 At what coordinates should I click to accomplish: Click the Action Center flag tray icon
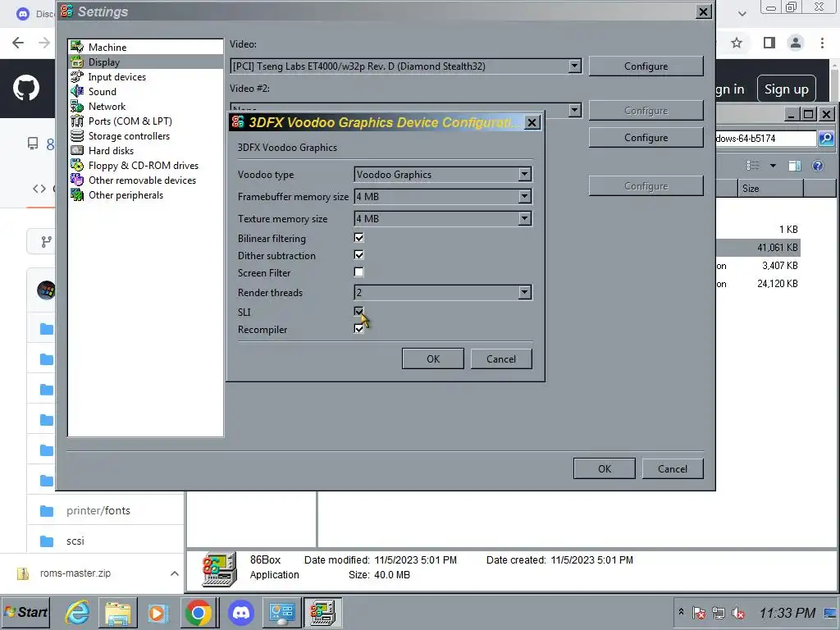pos(699,613)
